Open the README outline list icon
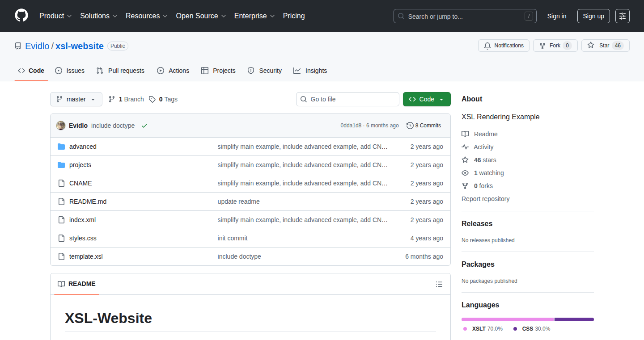The image size is (644, 340). [x=439, y=284]
